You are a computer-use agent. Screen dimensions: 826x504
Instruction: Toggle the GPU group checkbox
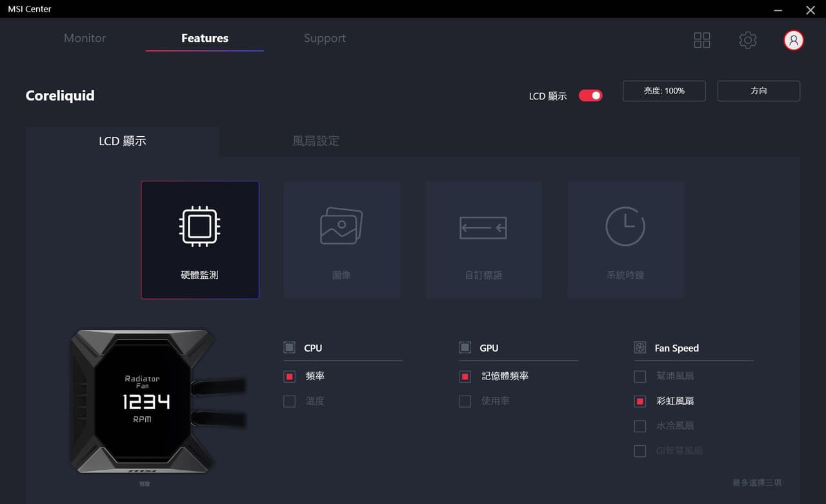pos(465,348)
